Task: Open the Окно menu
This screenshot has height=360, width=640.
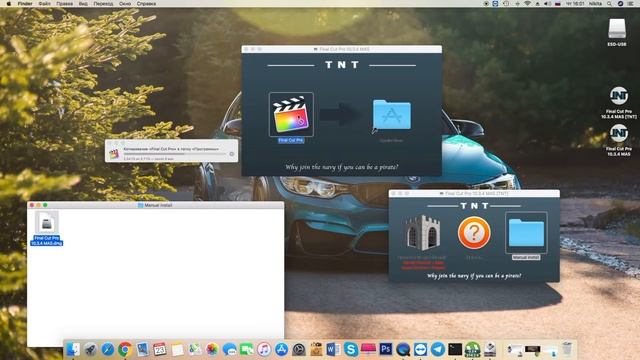Action: [125, 4]
